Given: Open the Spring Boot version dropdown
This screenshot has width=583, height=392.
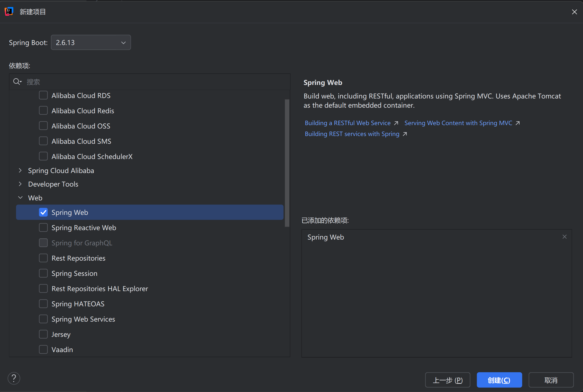Looking at the screenshot, I should 91,43.
